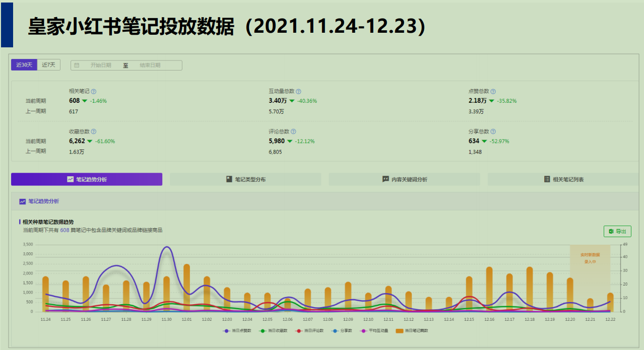Click the book icon in 笔记类型分布 tab
644x350 pixels.
tap(229, 179)
